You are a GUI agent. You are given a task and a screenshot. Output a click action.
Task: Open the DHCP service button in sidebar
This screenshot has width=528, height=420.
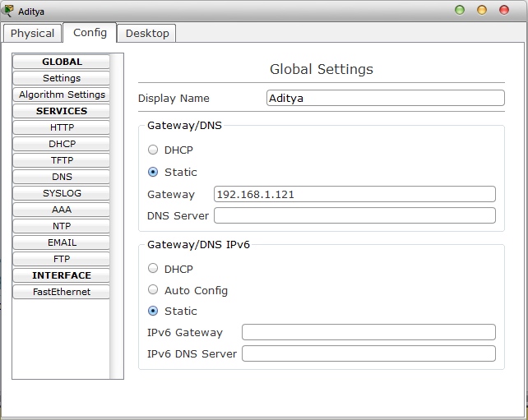click(62, 144)
